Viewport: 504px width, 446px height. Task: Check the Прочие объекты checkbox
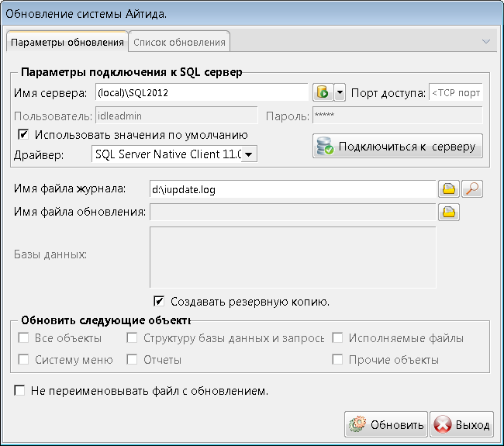pyautogui.click(x=337, y=359)
